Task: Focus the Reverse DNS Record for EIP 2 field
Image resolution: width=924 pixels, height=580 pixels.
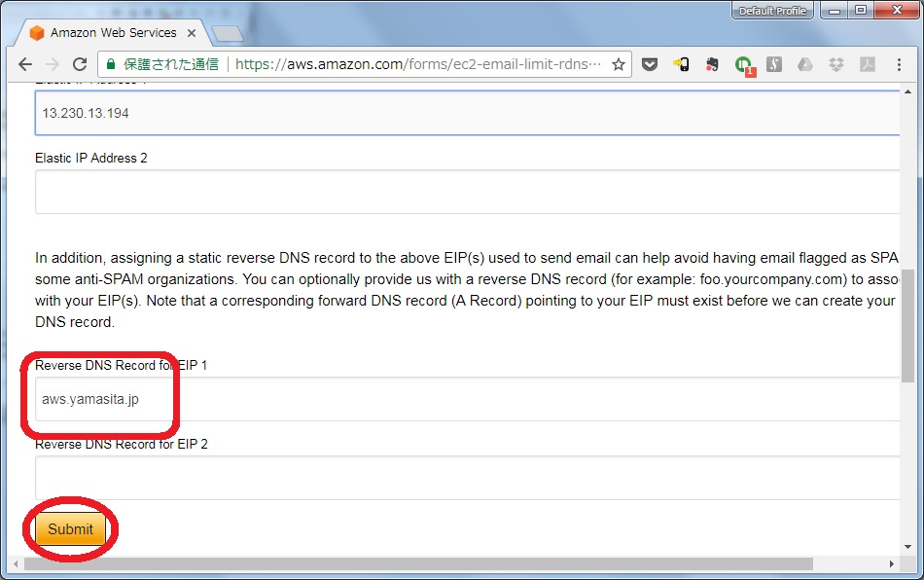Action: pyautogui.click(x=467, y=478)
